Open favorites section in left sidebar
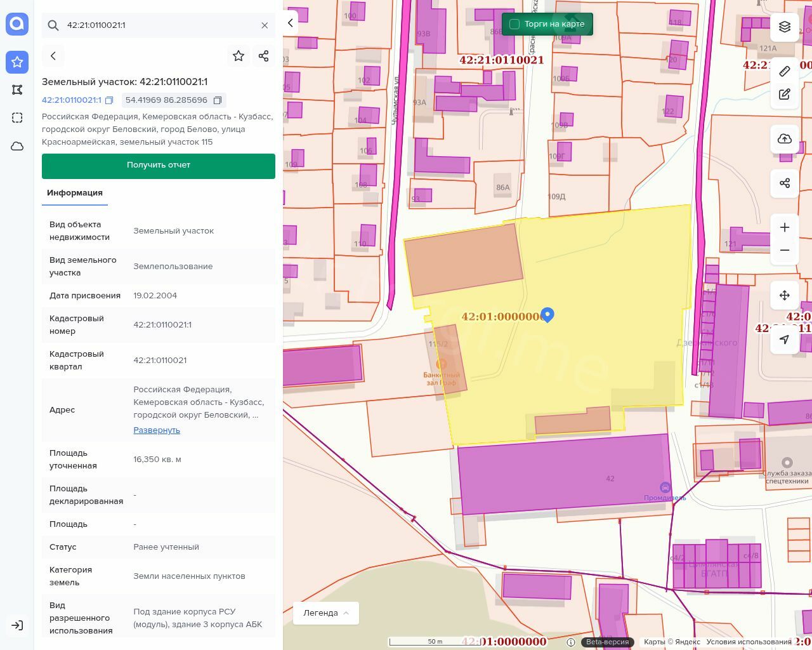 (x=17, y=62)
